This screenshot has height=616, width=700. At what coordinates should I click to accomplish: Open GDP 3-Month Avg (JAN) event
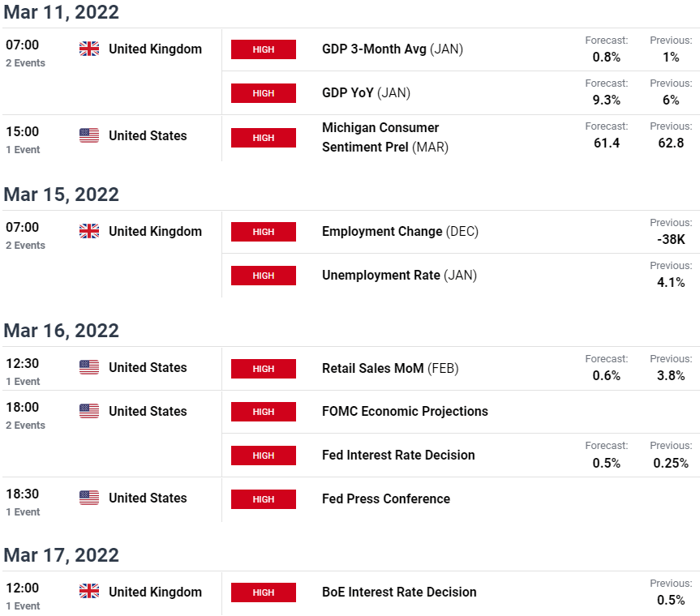[x=393, y=49]
